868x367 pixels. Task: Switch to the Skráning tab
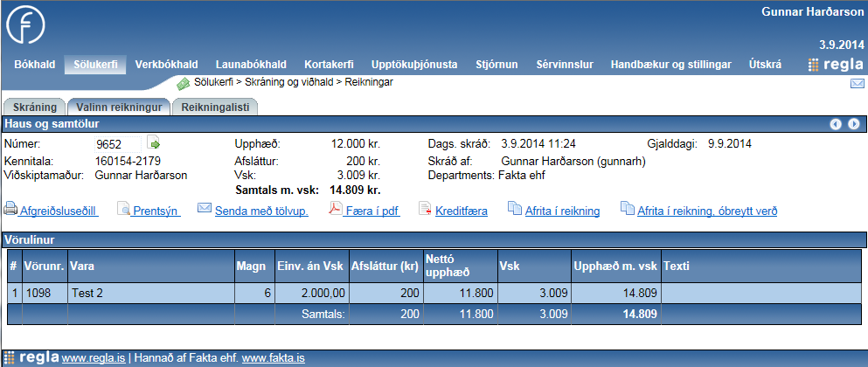pos(35,107)
